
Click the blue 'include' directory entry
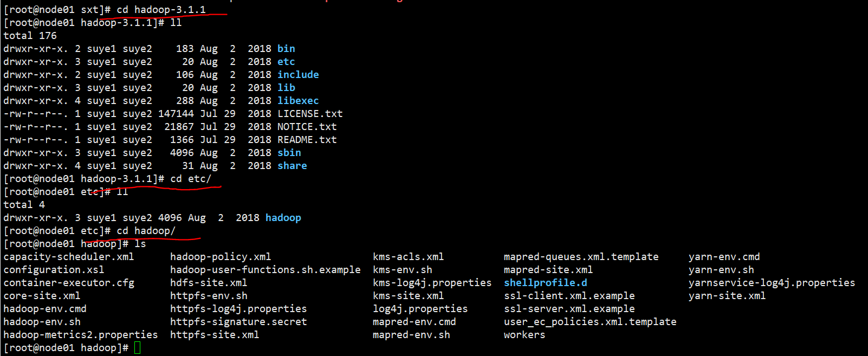pos(298,75)
